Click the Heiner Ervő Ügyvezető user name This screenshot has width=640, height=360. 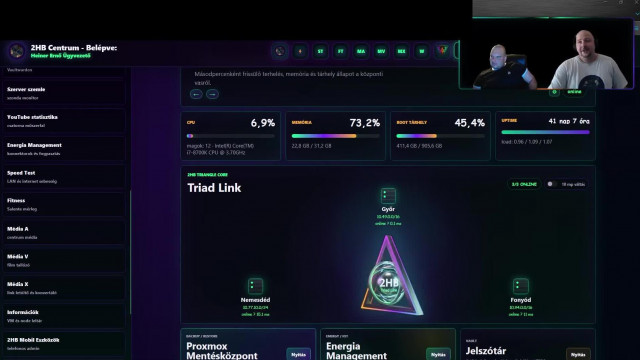[x=60, y=56]
